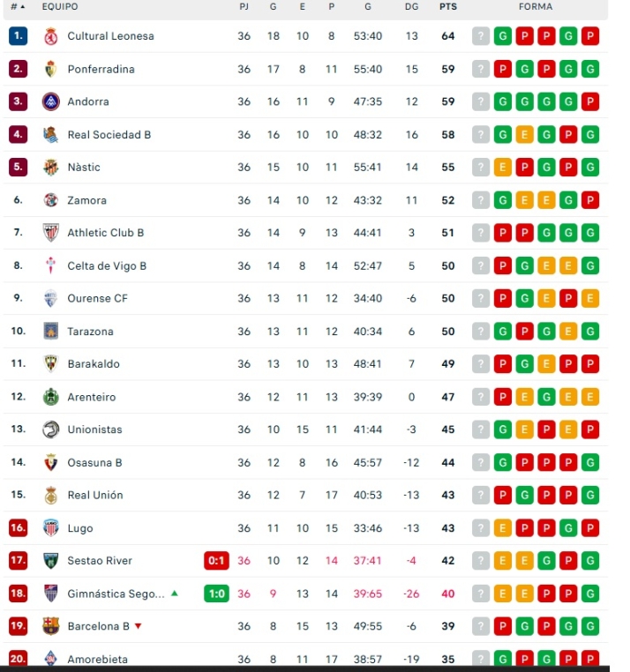The height and width of the screenshot is (672, 630).
Task: Open the Andorra team link
Action: tap(88, 101)
